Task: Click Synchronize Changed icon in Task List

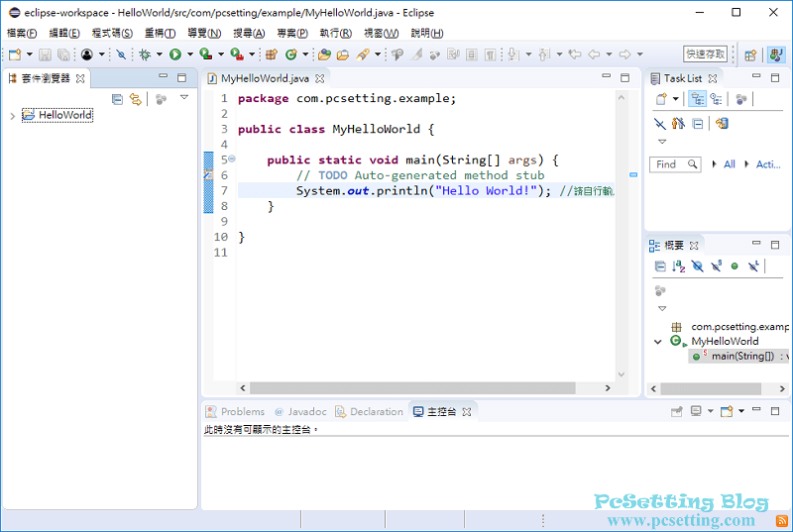Action: pos(722,123)
